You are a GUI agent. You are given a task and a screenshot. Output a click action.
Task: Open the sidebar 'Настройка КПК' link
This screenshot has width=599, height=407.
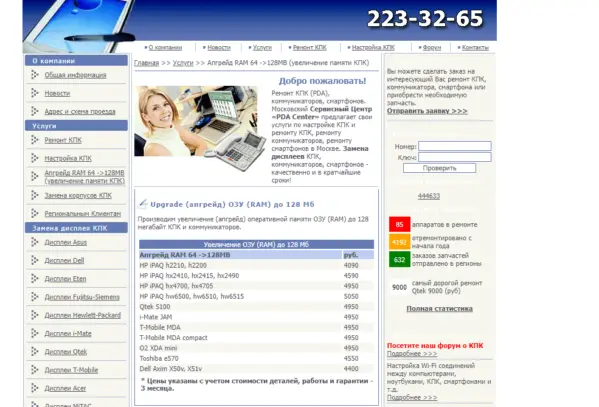point(68,158)
